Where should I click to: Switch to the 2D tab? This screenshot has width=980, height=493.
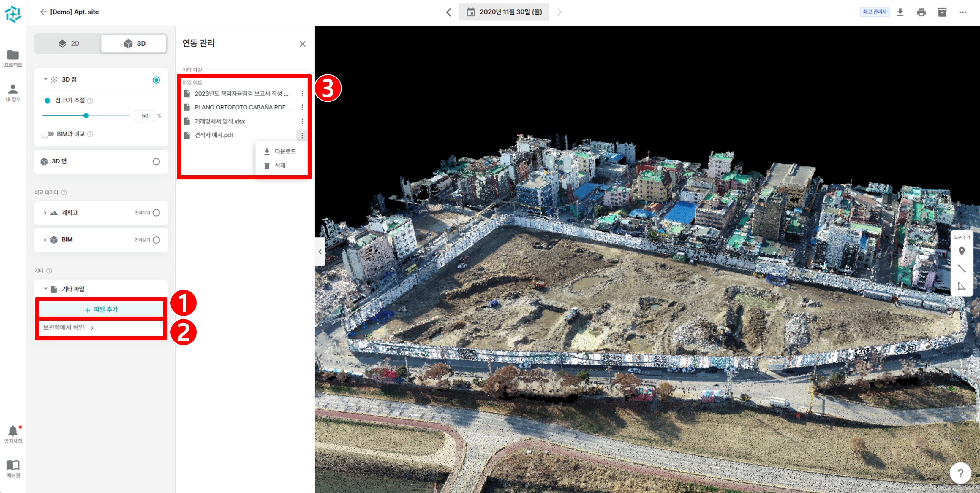point(69,44)
